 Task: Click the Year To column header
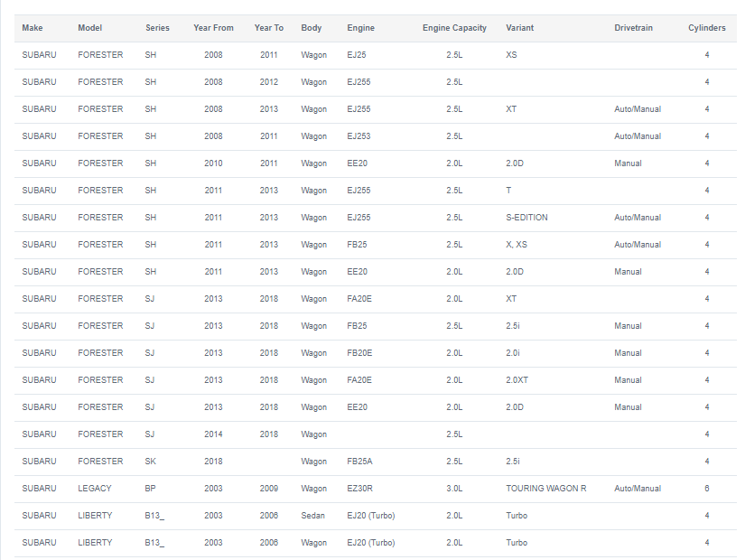(269, 28)
